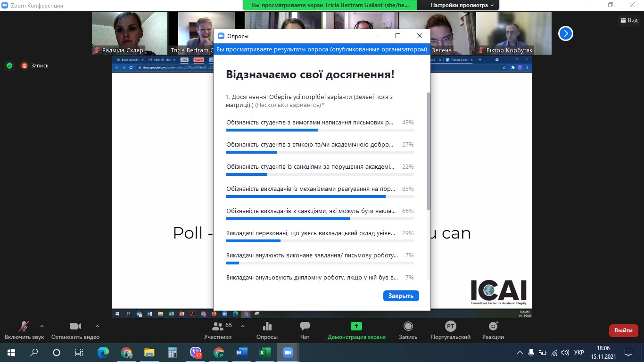Open Task View on the taskbar
The height and width of the screenshot is (362, 644).
point(79,352)
